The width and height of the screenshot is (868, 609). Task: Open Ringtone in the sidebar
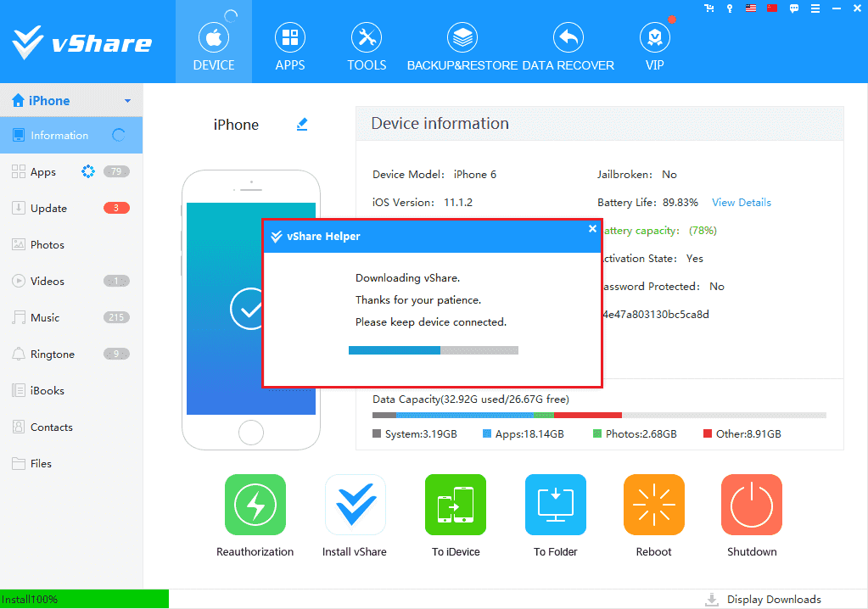coord(71,354)
